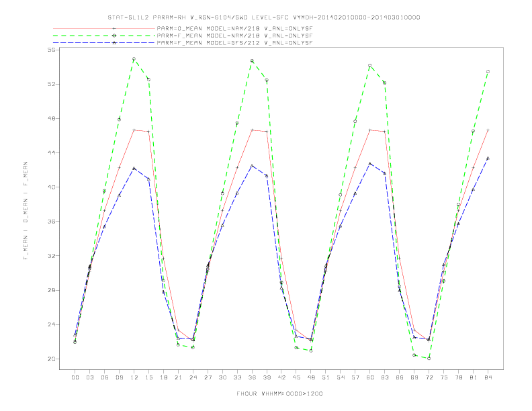The height and width of the screenshot is (411, 532).
Task: Click the blue triangle marker at hour 36
Action: pyautogui.click(x=252, y=166)
